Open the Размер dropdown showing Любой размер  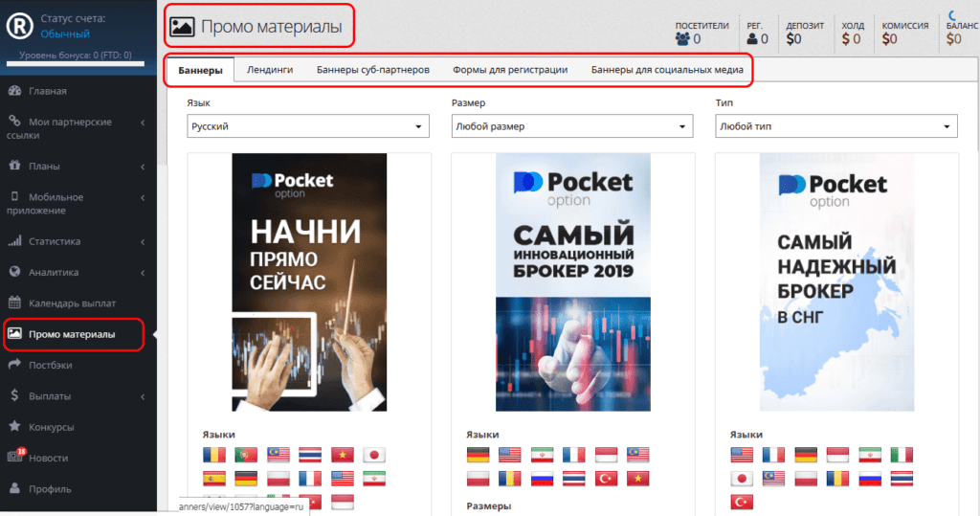pos(572,126)
